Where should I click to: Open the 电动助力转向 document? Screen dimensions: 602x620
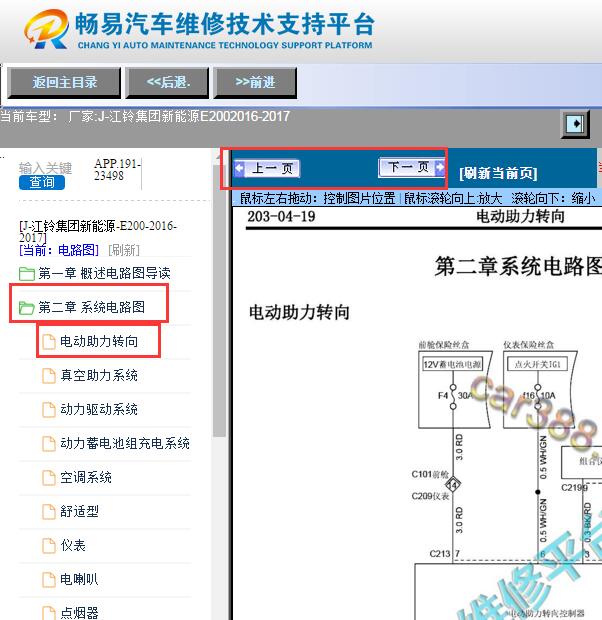tap(99, 341)
